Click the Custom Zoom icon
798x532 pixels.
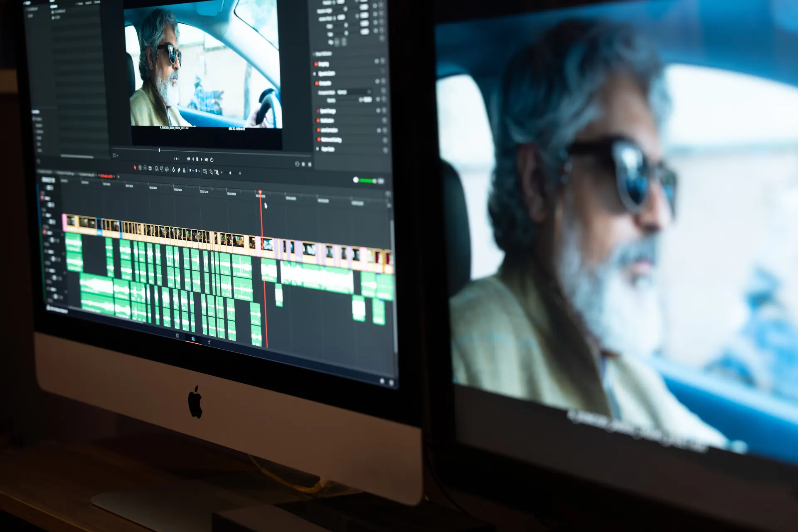[217, 172]
